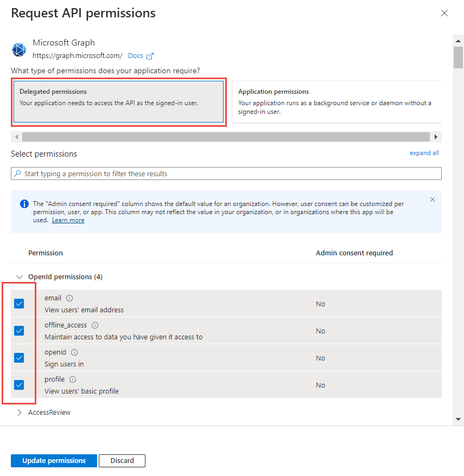Click the info icon beside profile
The width and height of the screenshot is (464, 476).
(73, 379)
